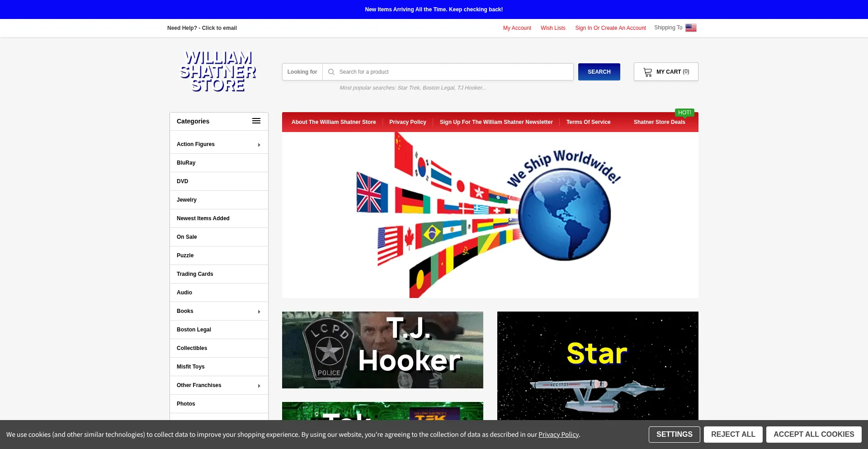The image size is (868, 449).
Task: Open the William Shatner Store logo
Action: 218,71
